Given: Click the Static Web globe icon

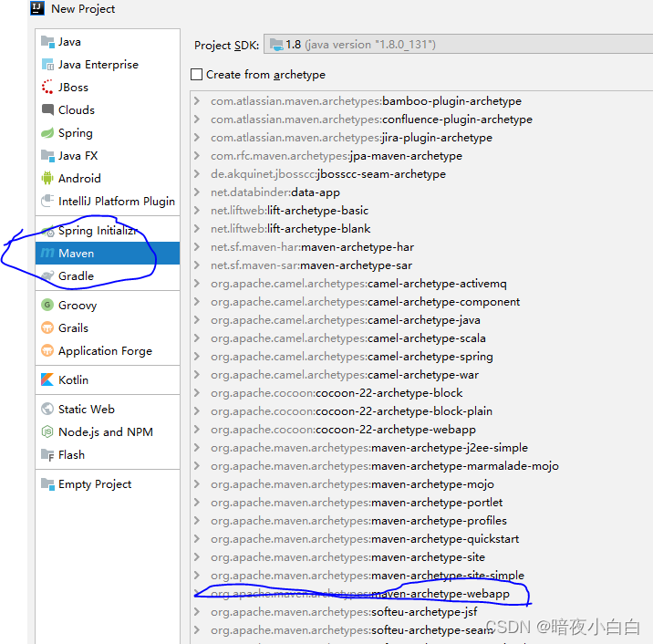Looking at the screenshot, I should pos(47,409).
